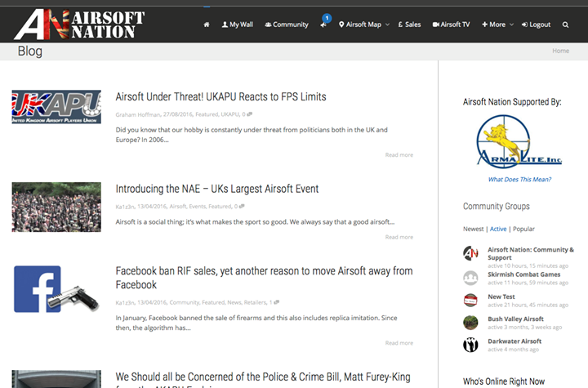Open the Skirmish Combat Games group
This screenshot has width=588, height=388.
pos(523,274)
